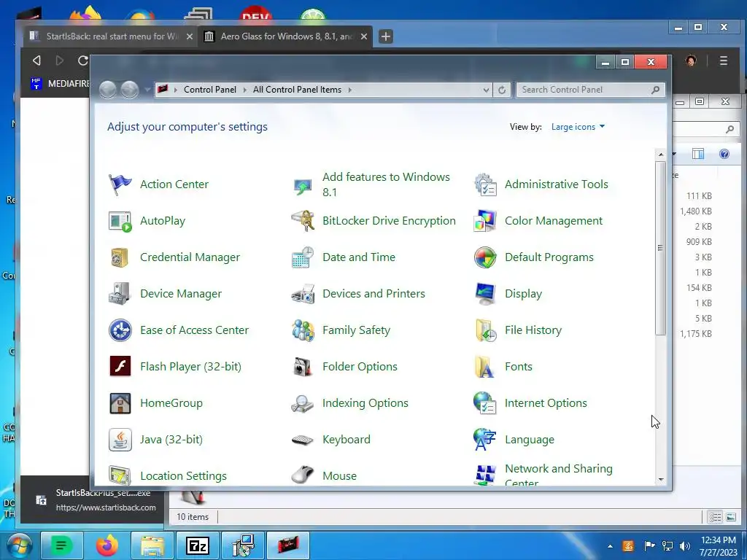The image size is (747, 560).
Task: Click the Device Manager icon
Action: (120, 294)
